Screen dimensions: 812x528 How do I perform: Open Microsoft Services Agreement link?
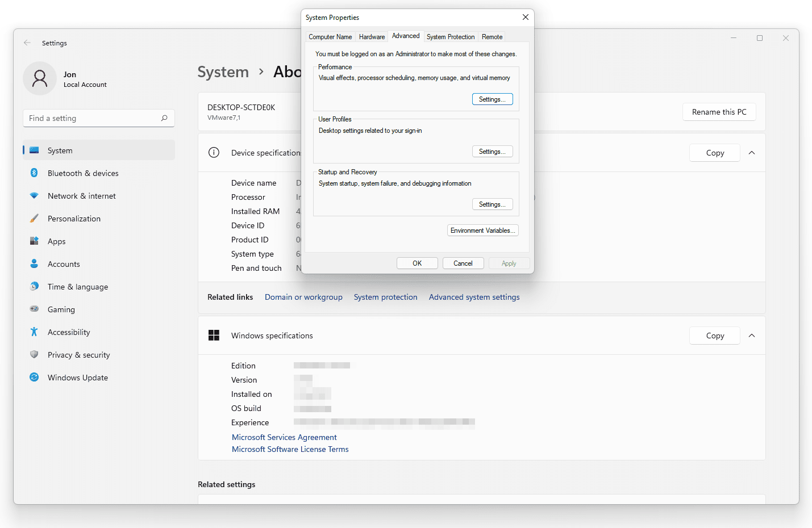(284, 437)
